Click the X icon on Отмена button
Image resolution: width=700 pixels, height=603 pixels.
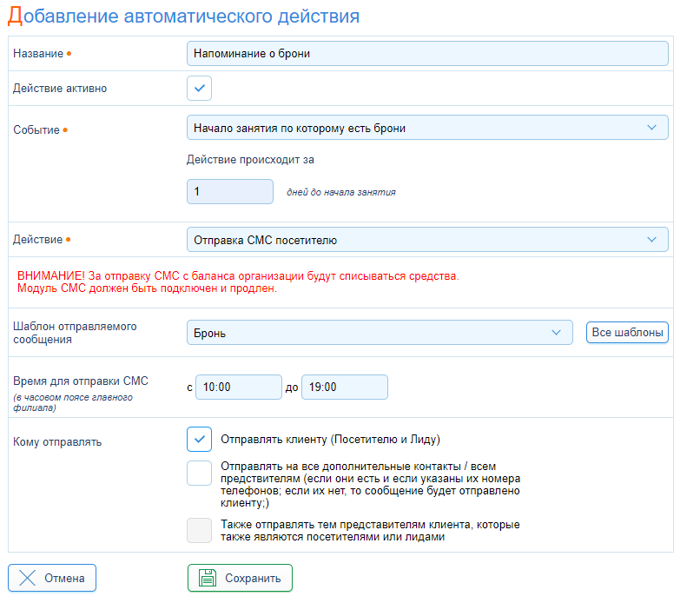(27, 578)
